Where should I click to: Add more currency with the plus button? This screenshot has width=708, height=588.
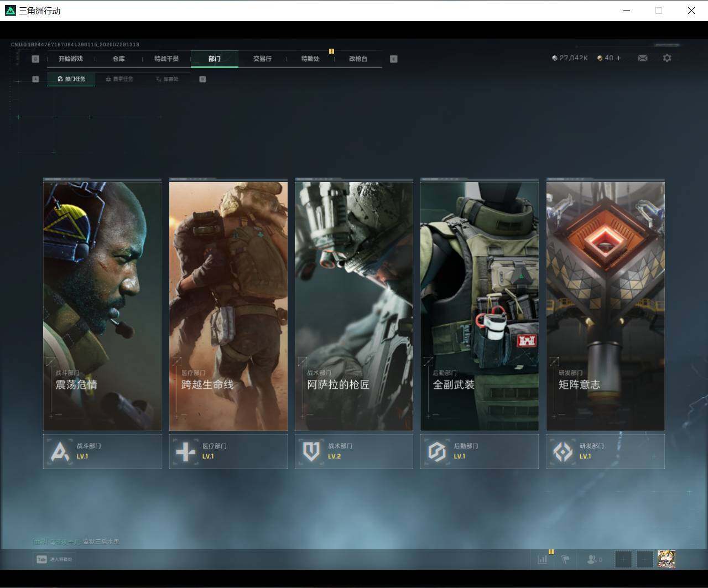618,58
